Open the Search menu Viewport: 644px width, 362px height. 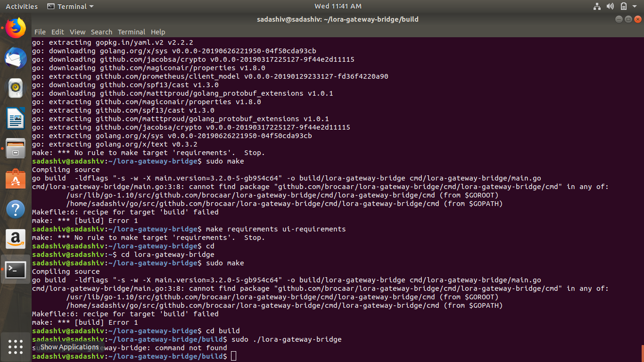click(x=101, y=32)
